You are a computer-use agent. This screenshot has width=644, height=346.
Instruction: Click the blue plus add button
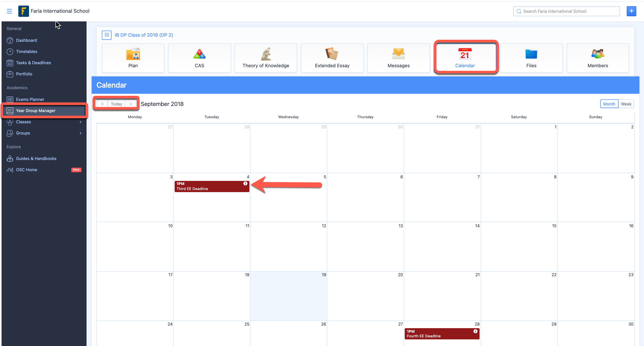(x=631, y=11)
